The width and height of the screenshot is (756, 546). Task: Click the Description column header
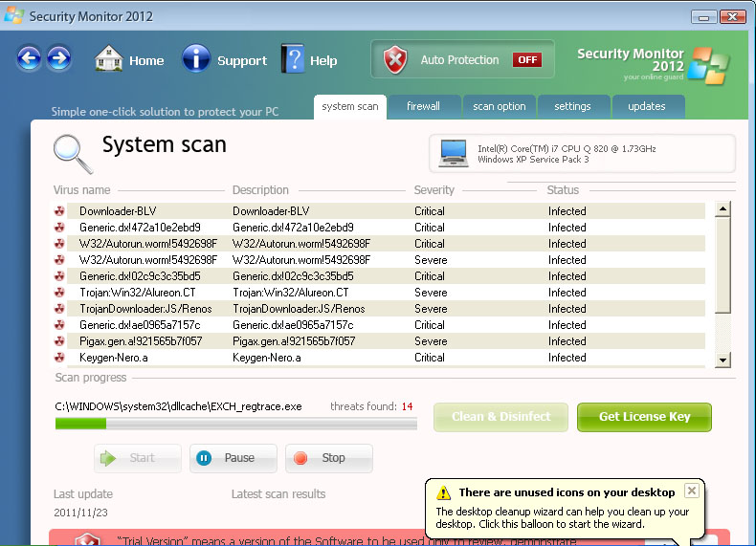[x=260, y=190]
